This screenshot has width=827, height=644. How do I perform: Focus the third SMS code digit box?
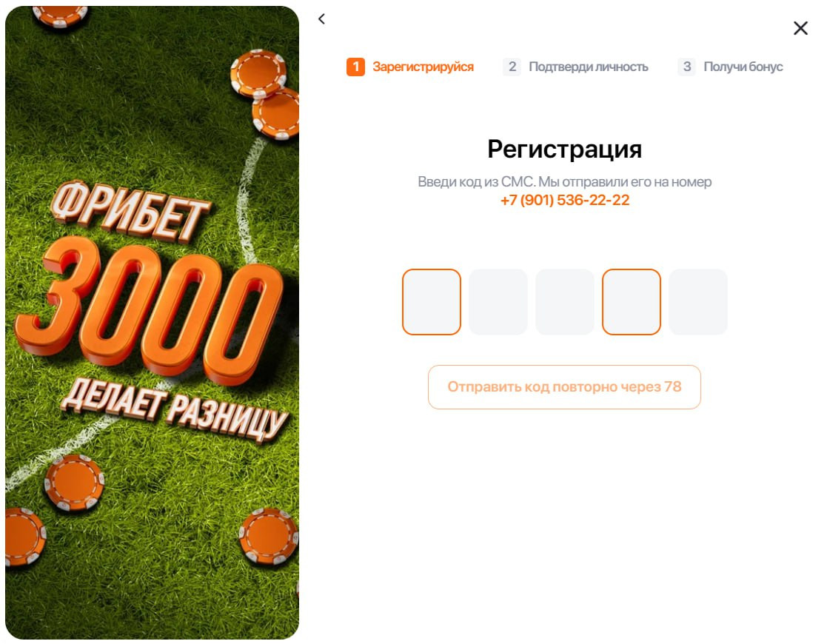click(x=565, y=302)
